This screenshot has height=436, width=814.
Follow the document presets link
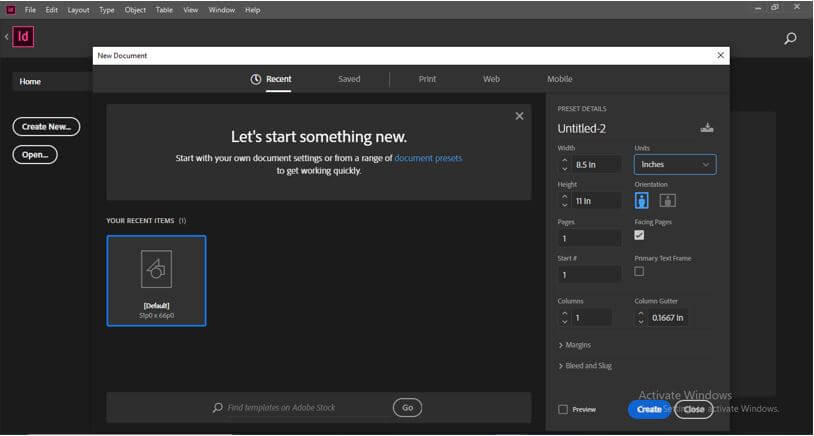pyautogui.click(x=428, y=158)
